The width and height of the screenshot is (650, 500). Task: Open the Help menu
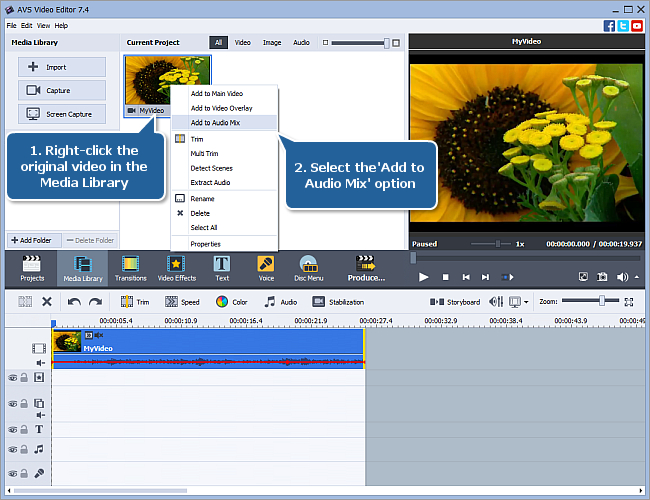tap(61, 26)
